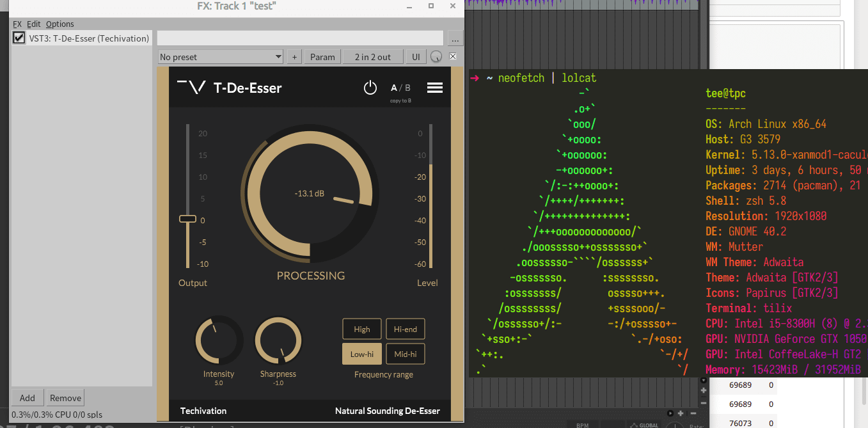
Task: Click the UI button
Action: [416, 57]
